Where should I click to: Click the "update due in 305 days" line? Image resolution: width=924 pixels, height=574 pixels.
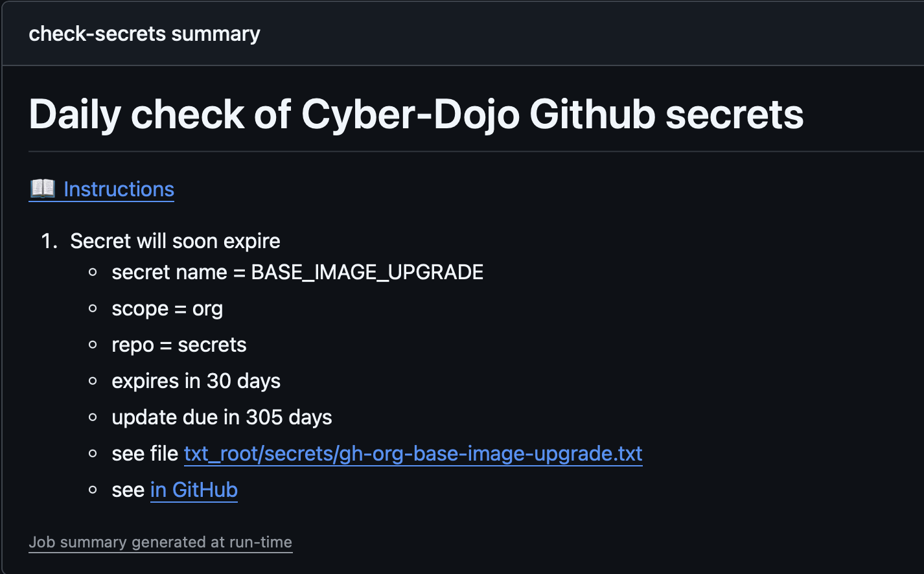click(222, 417)
